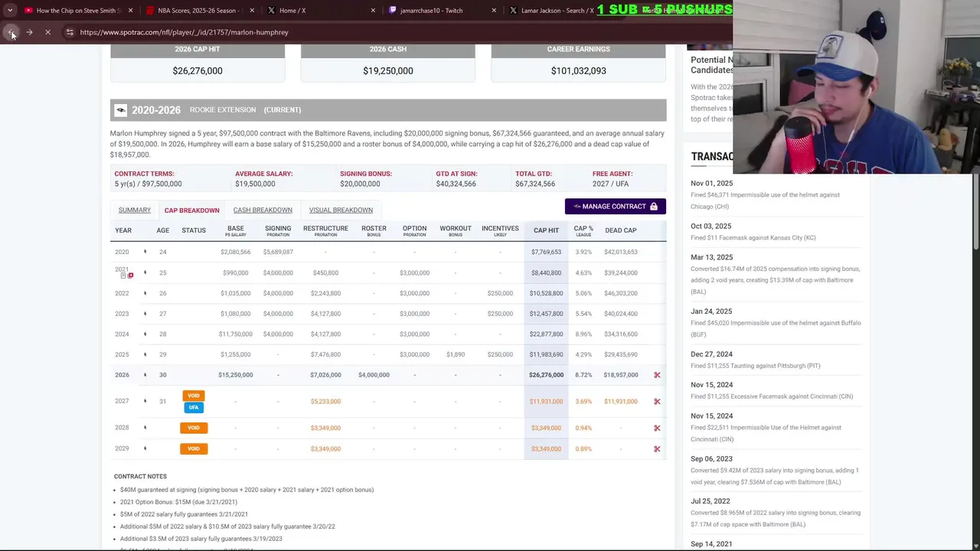
Task: Click the UFA badge in the 2027 row
Action: tap(194, 407)
